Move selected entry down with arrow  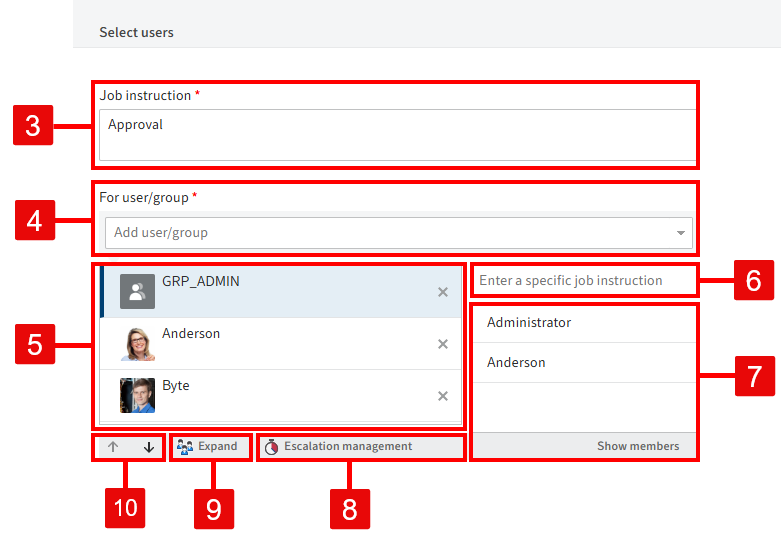pyautogui.click(x=149, y=447)
